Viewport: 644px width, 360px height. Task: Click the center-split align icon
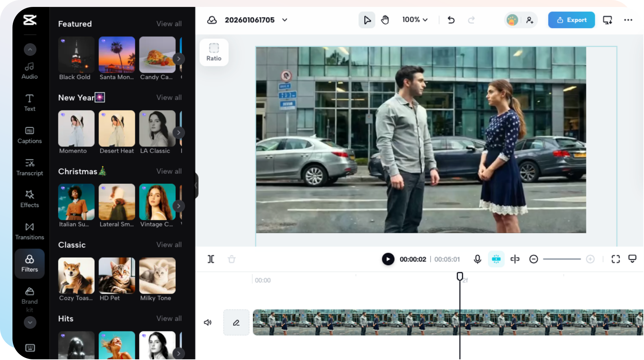(515, 259)
